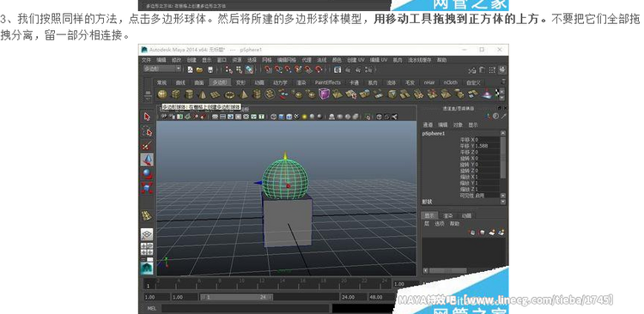The width and height of the screenshot is (644, 314).
Task: Create a polygon cube from the shelf
Action: click(176, 94)
